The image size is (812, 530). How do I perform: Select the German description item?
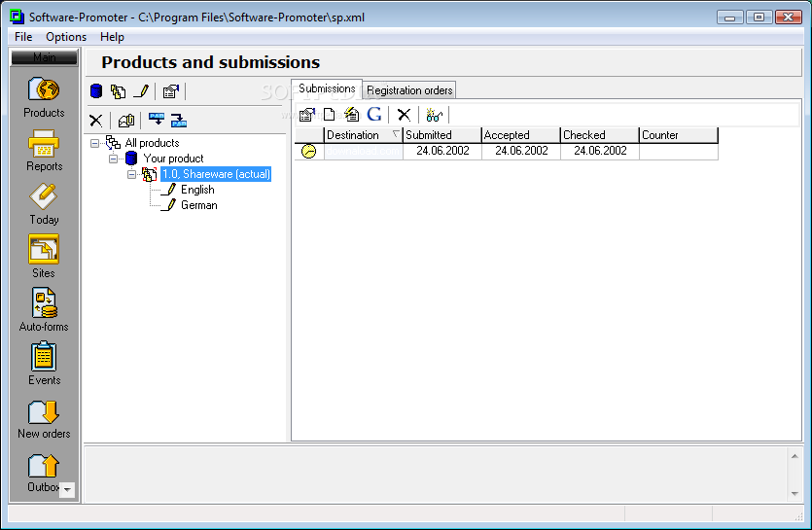[198, 205]
